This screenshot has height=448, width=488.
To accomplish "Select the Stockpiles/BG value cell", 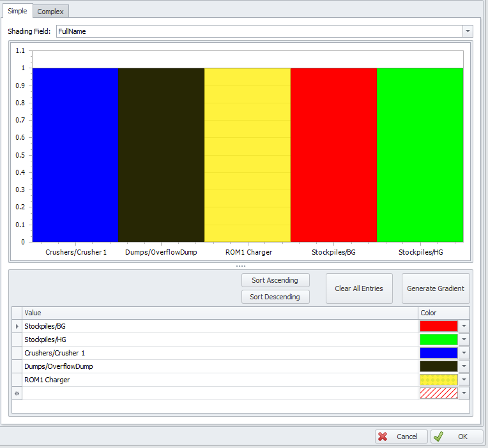I will coord(220,326).
